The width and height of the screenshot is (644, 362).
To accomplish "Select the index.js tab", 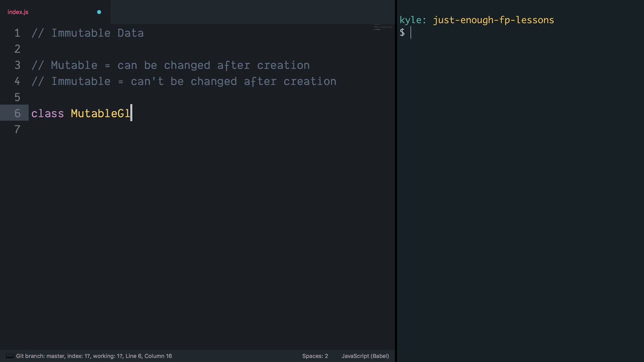I will (x=18, y=12).
